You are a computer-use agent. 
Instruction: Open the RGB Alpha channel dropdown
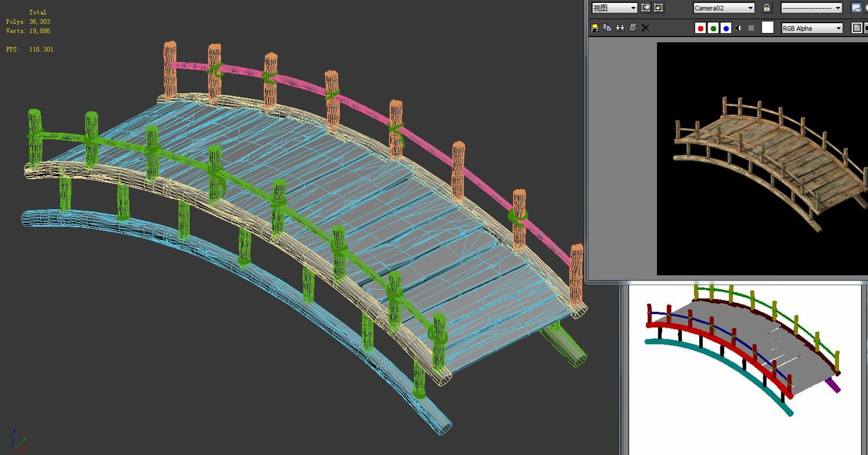[x=812, y=28]
